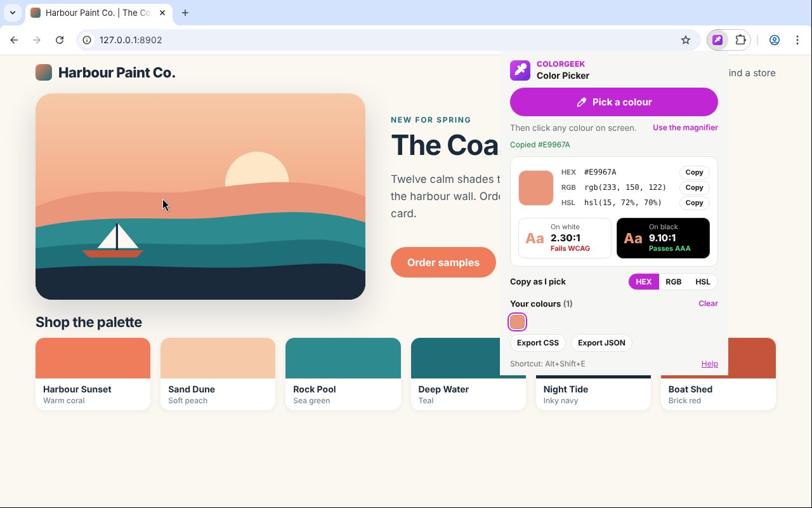Screen dimensions: 812x508
Task: Open a new browser tab
Action: tap(185, 13)
